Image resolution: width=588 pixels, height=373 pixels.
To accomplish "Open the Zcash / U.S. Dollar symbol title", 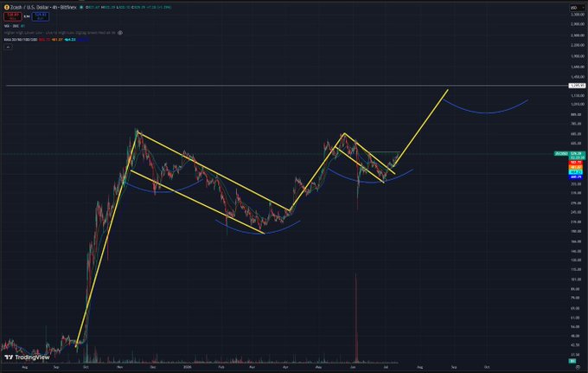I will (x=43, y=7).
